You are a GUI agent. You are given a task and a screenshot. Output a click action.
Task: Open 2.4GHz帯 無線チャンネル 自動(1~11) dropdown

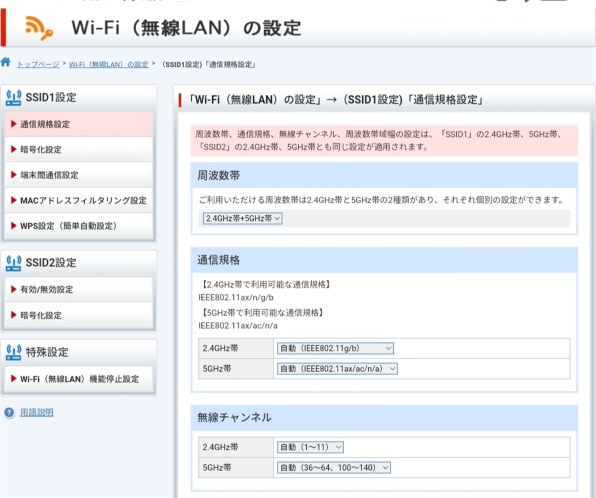click(310, 447)
